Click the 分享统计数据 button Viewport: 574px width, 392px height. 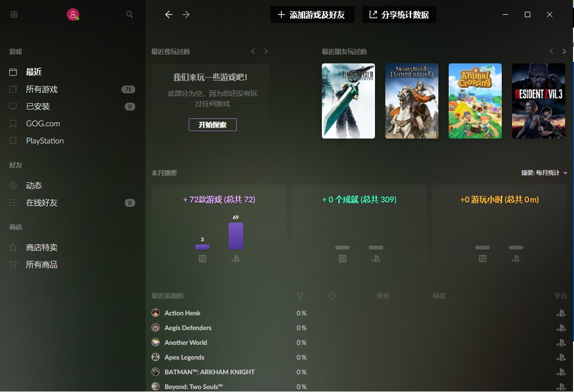point(399,15)
